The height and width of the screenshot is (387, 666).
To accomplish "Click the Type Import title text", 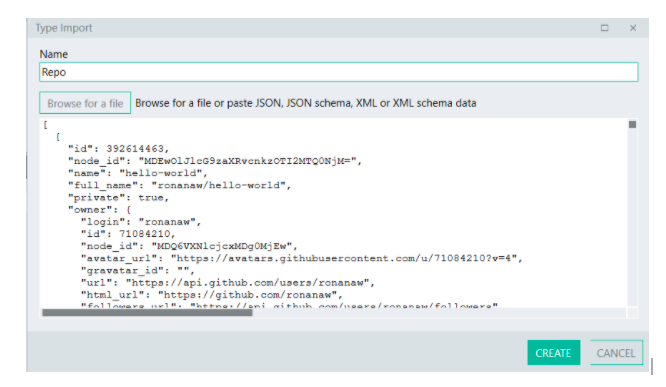I will pyautogui.click(x=64, y=28).
